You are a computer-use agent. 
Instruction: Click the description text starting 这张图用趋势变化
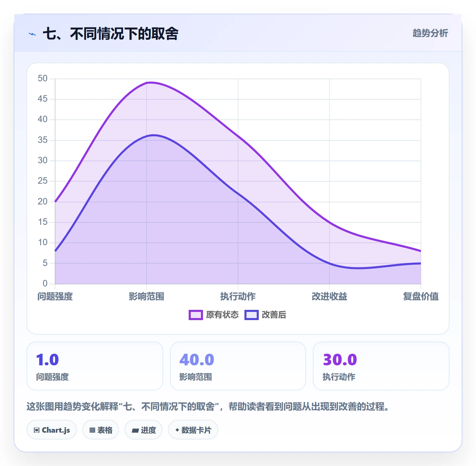[x=208, y=406]
